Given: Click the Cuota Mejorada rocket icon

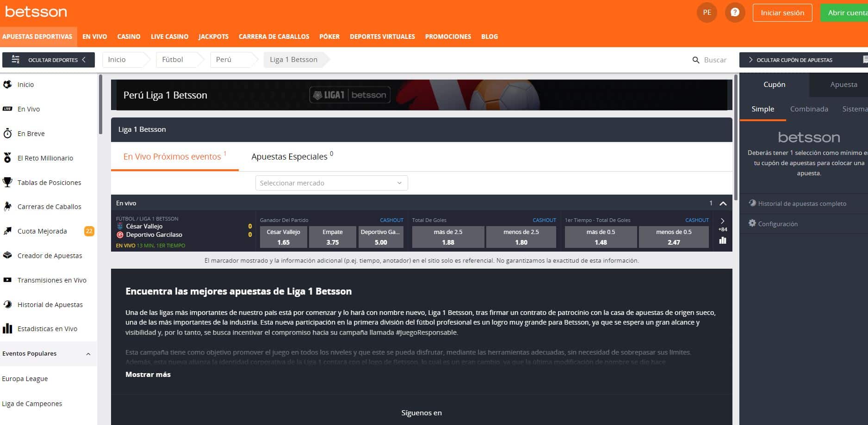Looking at the screenshot, I should [x=7, y=231].
